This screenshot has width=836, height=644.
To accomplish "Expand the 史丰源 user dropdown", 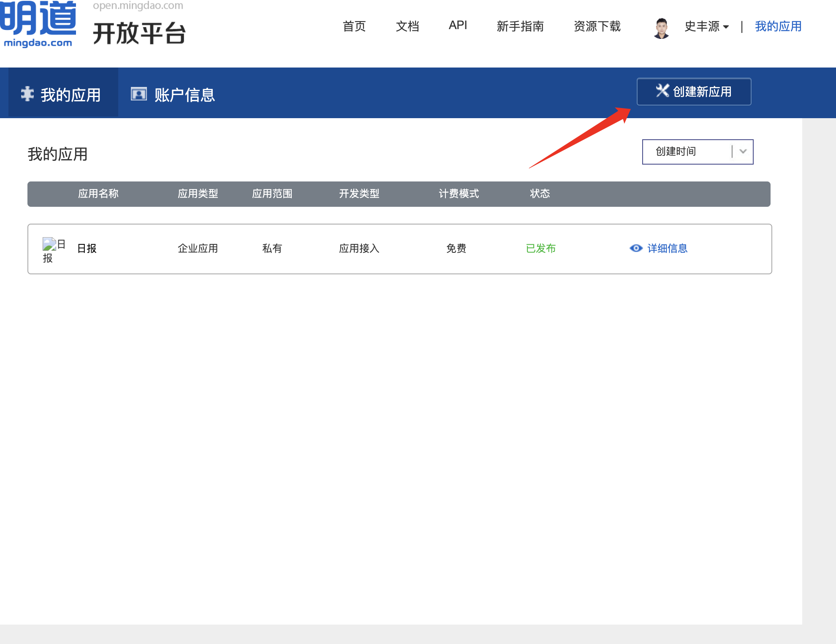I will click(706, 27).
